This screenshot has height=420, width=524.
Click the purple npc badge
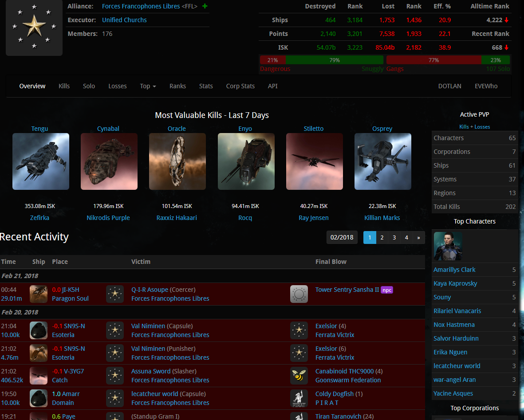387,290
